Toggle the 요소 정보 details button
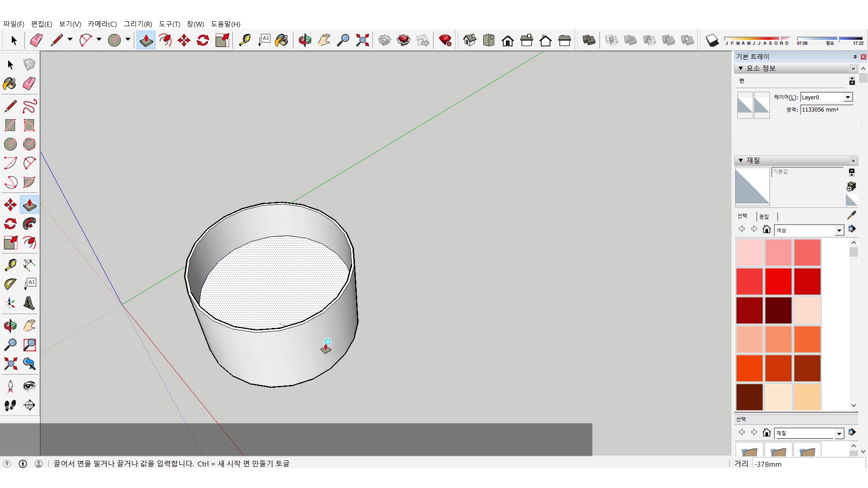Screen dimensions: 868x488 [852, 81]
